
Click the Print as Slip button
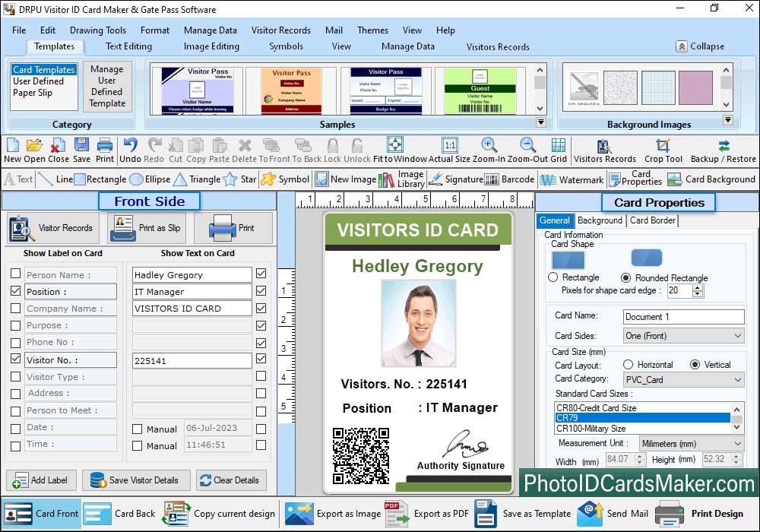[147, 228]
